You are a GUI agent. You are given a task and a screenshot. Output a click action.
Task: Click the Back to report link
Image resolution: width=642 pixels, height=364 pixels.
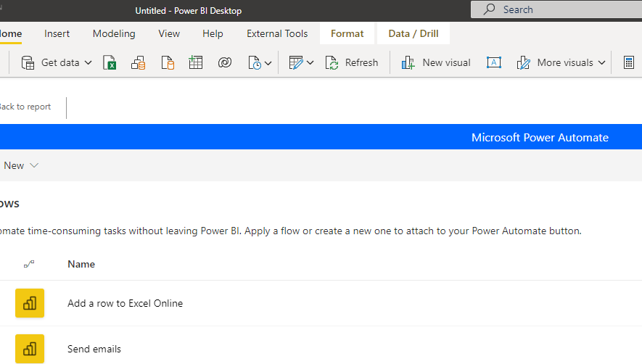tap(25, 107)
